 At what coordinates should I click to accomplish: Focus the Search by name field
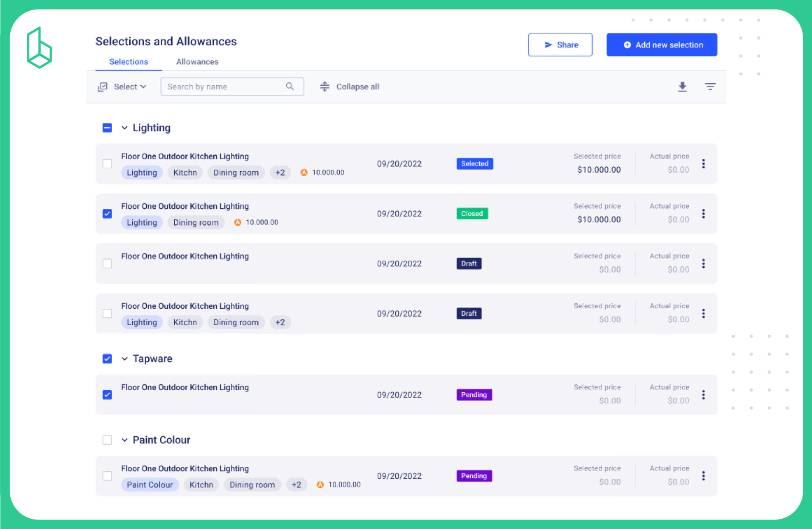(x=222, y=86)
